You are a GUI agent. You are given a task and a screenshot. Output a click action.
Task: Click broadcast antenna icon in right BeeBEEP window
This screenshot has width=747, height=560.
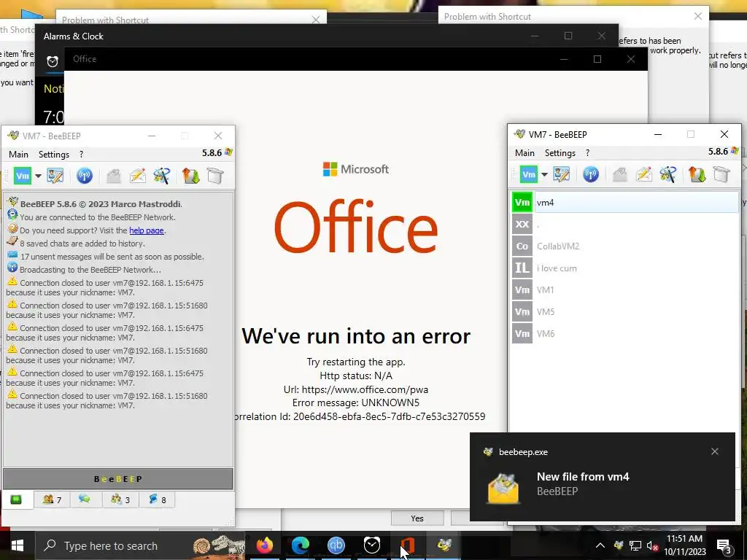591,174
